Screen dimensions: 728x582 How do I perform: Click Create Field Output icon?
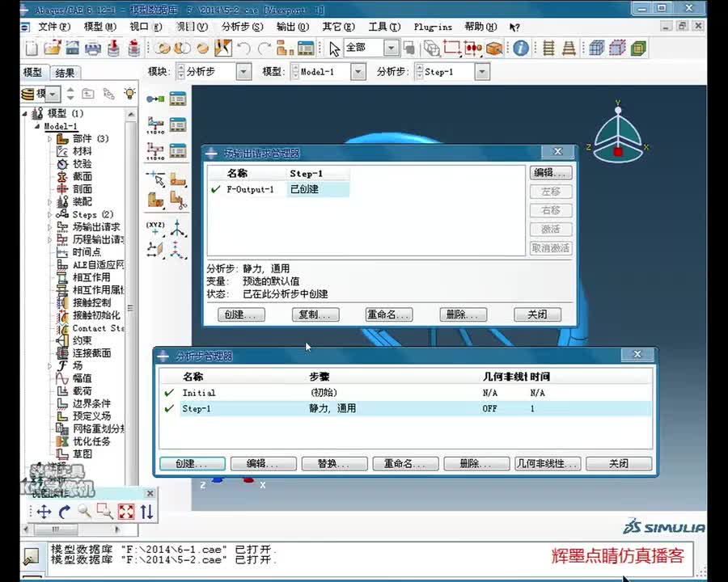[x=155, y=124]
